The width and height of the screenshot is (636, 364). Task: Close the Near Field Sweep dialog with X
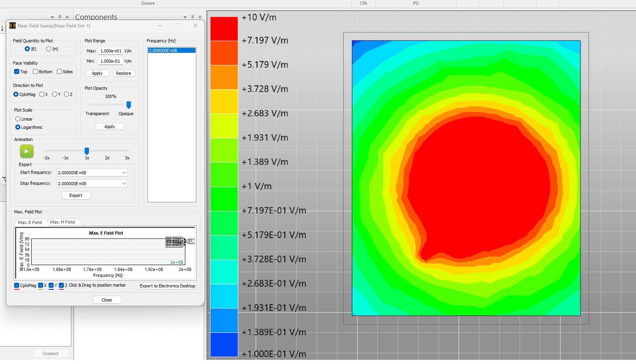[195, 26]
